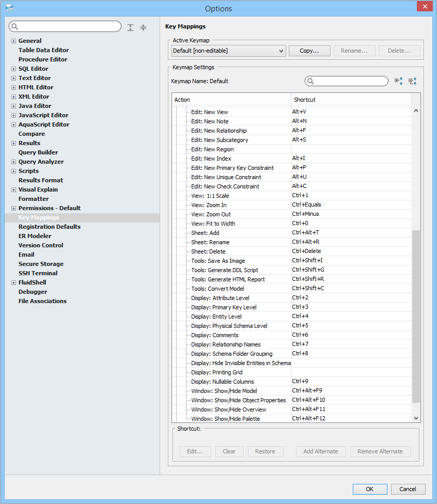The height and width of the screenshot is (504, 437).
Task: Select SSH Terminal category
Action: click(38, 273)
